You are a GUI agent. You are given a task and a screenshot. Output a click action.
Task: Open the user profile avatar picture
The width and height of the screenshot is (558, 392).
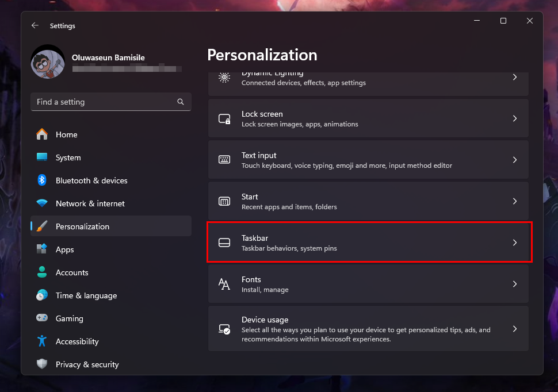click(48, 62)
